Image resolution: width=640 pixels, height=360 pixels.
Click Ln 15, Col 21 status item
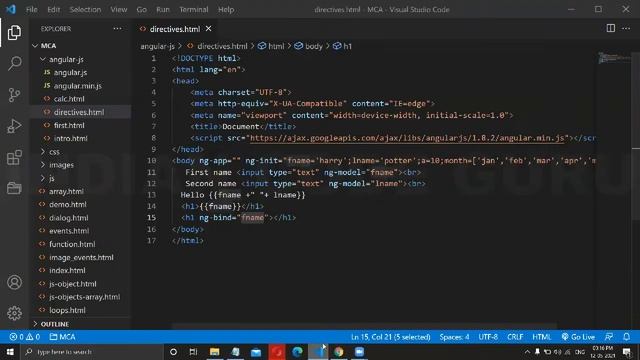tap(391, 337)
